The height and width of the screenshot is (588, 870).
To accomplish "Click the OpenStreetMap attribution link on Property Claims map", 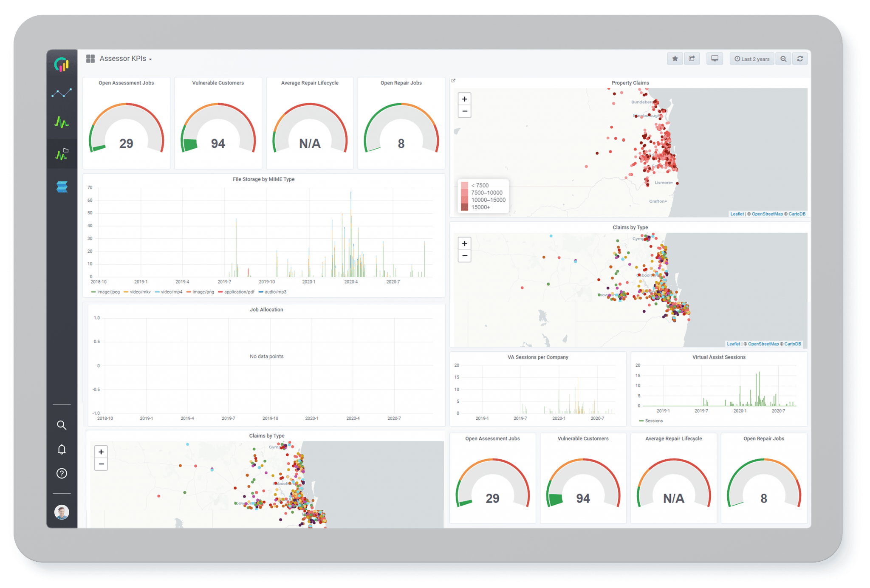I will pyautogui.click(x=767, y=214).
